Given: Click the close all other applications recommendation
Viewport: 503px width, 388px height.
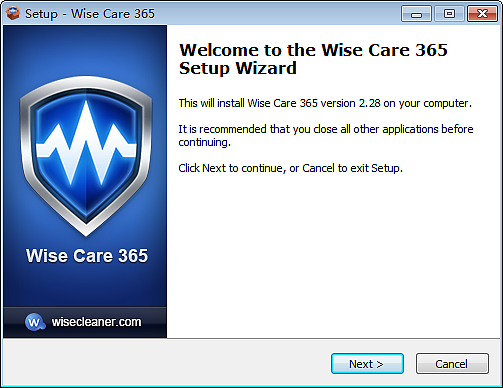Looking at the screenshot, I should 326,136.
